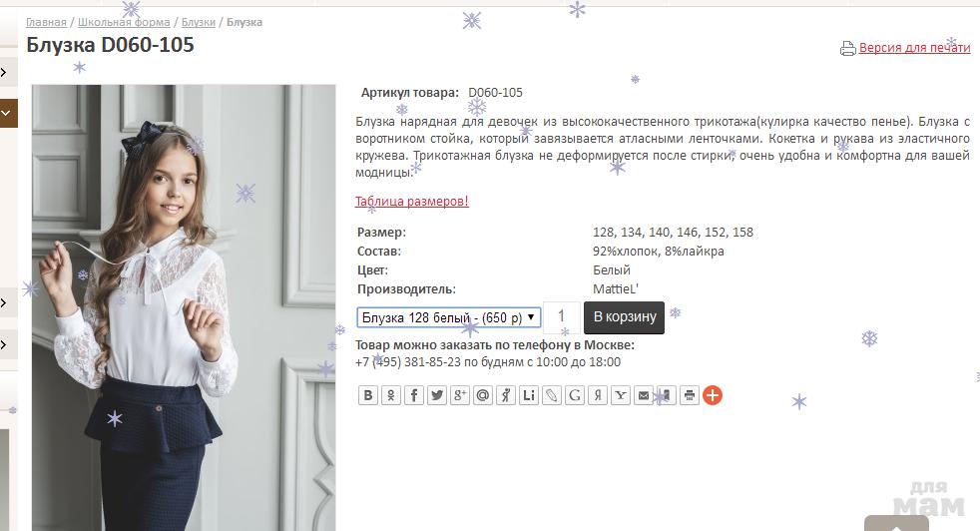Open more sharing options plus button
Image resolution: width=980 pixels, height=531 pixels.
tap(713, 395)
